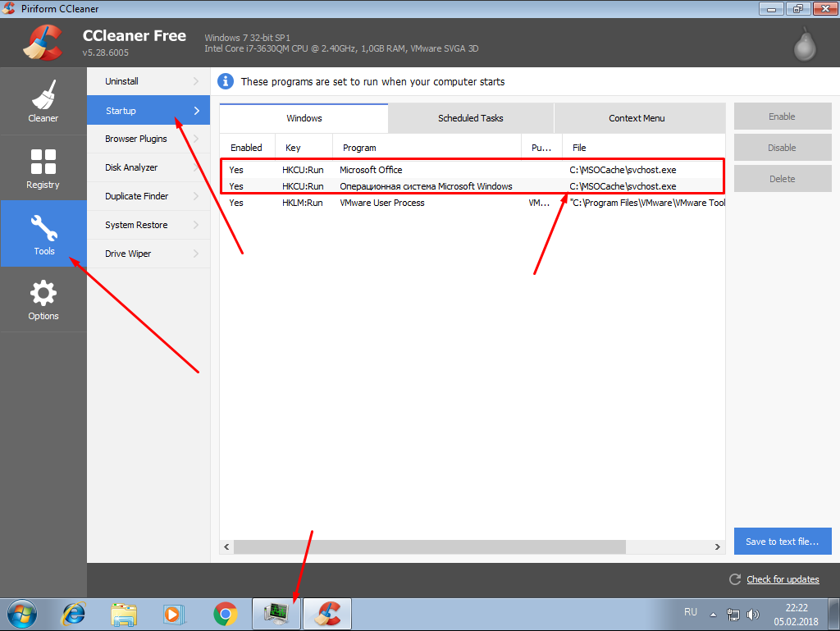Viewport: 840px width, 631px height.
Task: Open the volume tray control
Action: pyautogui.click(x=753, y=615)
